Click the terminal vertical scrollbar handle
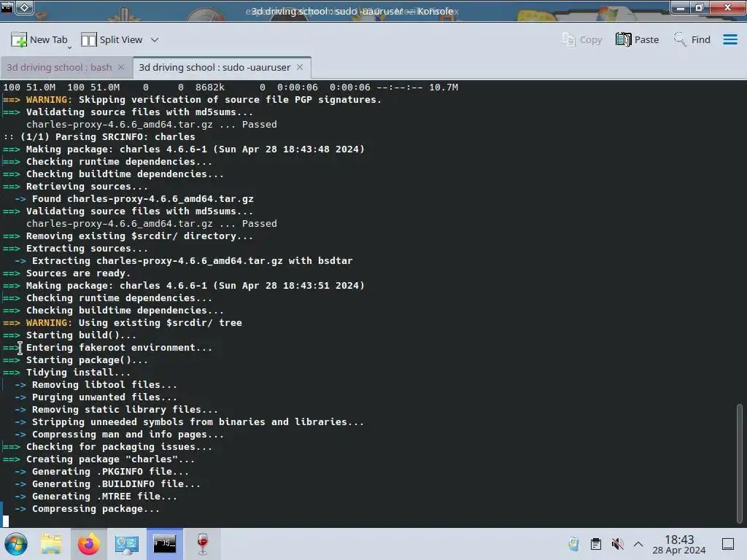Viewport: 747px width, 560px height. [740, 463]
